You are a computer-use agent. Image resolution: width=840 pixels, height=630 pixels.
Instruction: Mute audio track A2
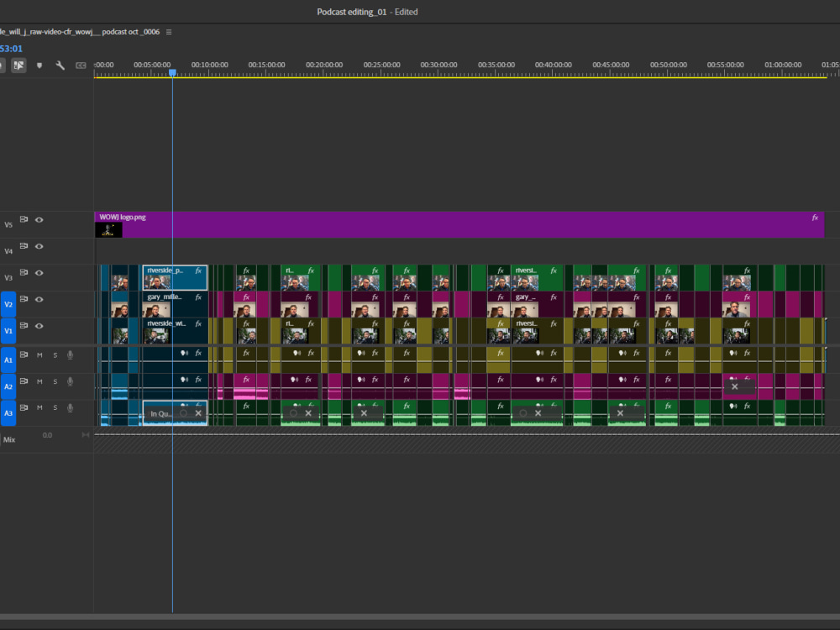[39, 381]
